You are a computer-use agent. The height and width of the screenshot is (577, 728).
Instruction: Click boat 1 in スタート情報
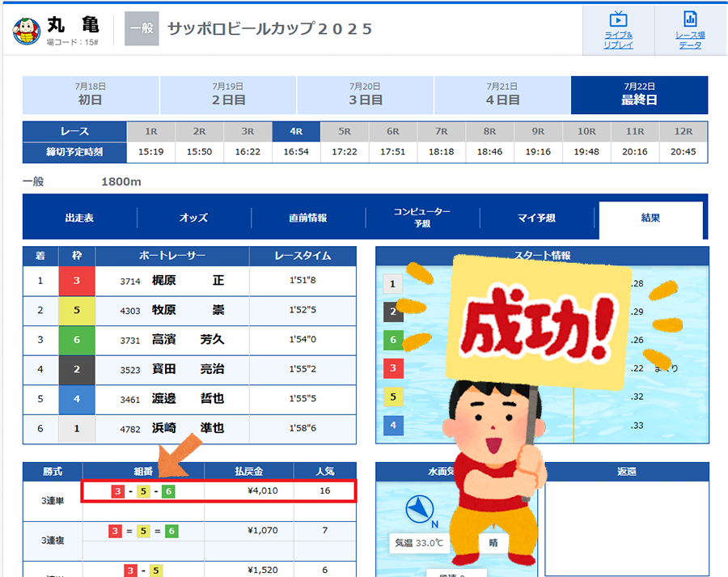point(393,284)
